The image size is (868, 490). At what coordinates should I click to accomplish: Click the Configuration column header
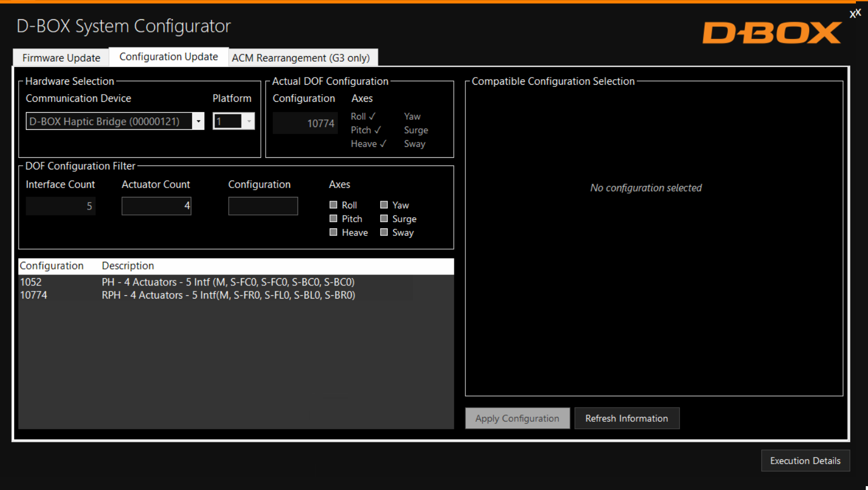52,266
